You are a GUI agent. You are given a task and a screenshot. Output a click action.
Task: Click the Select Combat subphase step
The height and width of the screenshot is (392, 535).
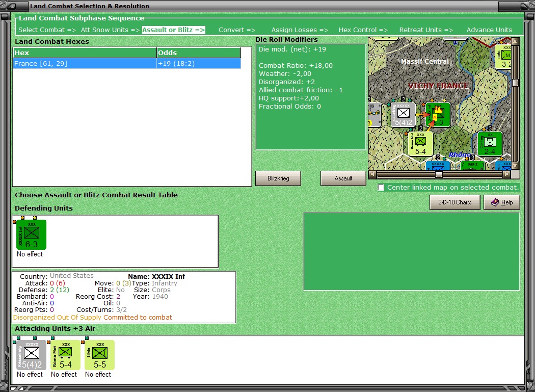[x=47, y=30]
